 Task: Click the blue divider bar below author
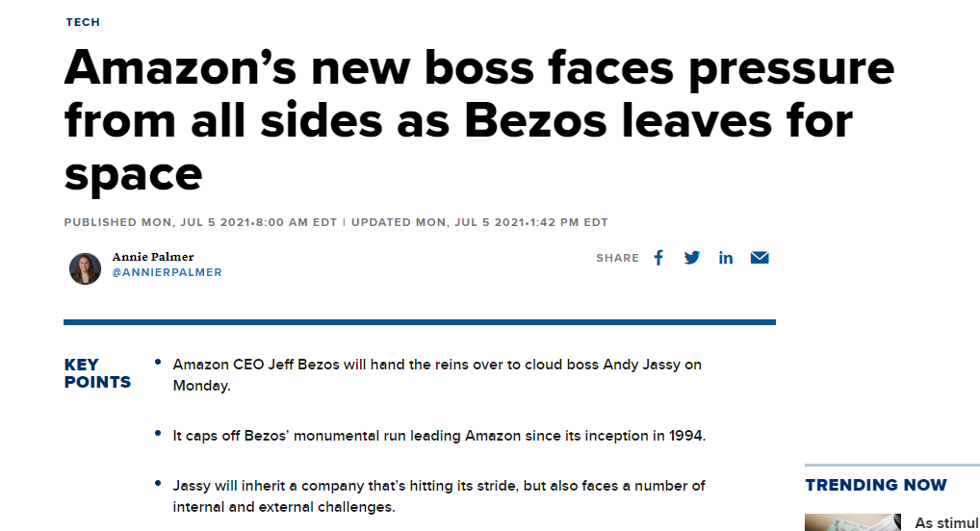point(419,322)
